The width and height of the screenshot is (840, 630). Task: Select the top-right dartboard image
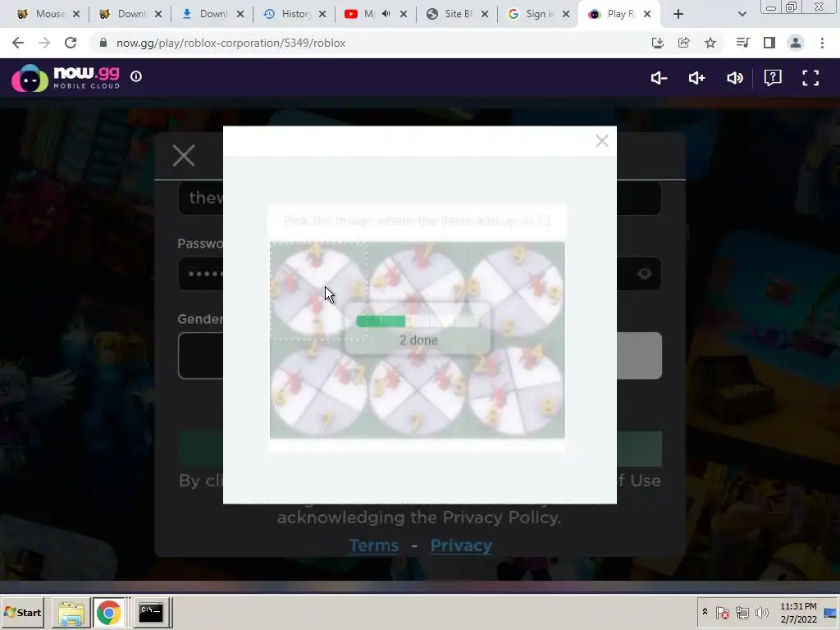point(516,291)
